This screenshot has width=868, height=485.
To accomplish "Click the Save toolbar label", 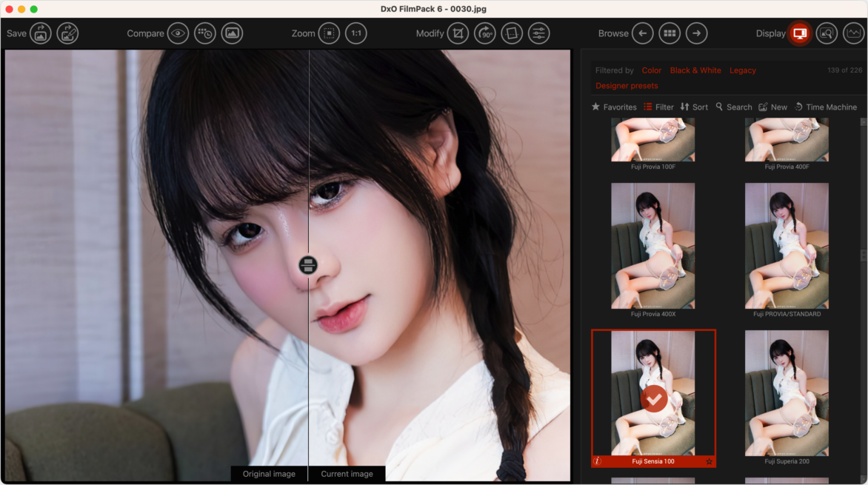I will click(16, 33).
